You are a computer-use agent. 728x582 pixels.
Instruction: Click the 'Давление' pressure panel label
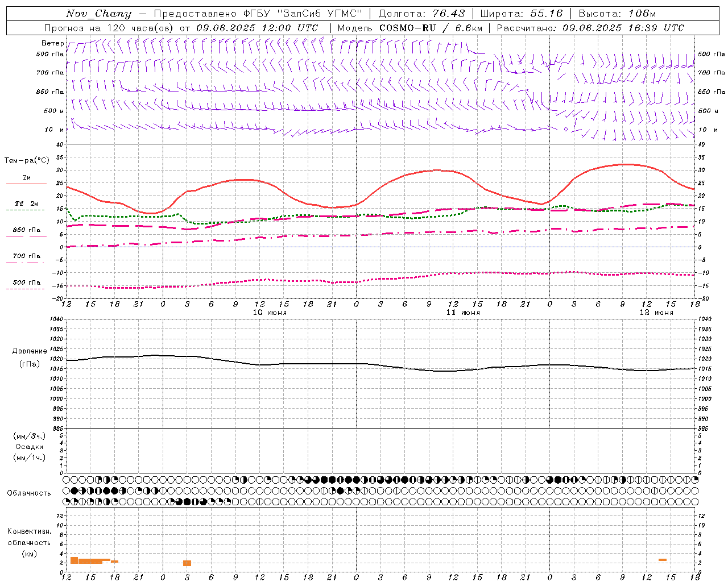(x=30, y=351)
